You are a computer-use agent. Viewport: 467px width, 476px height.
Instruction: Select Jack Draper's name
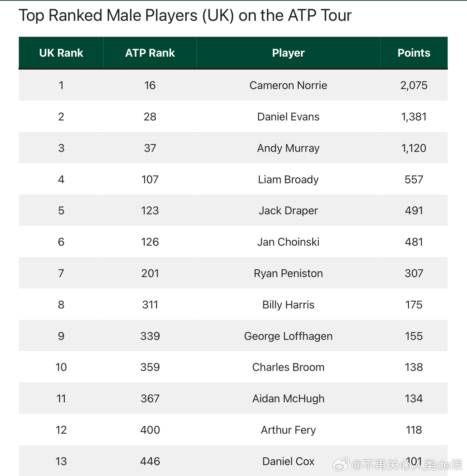click(288, 211)
